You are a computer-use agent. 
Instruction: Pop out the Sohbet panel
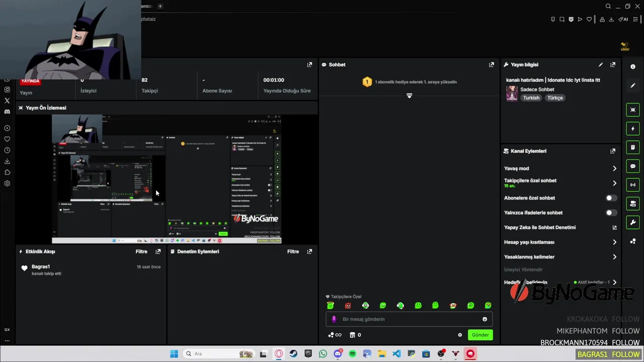pos(491,64)
